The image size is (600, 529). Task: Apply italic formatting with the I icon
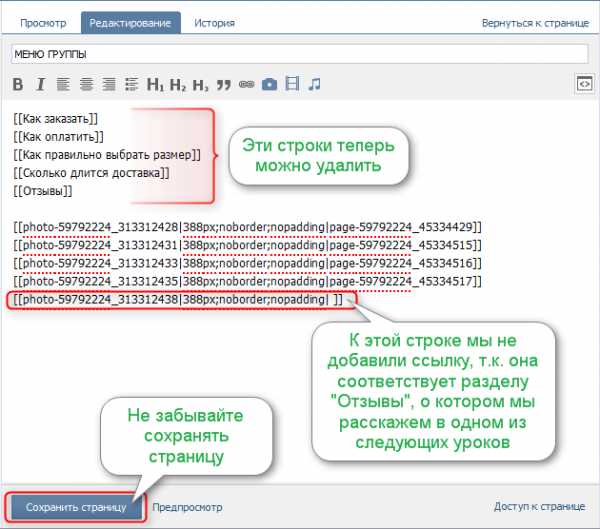pos(41,84)
